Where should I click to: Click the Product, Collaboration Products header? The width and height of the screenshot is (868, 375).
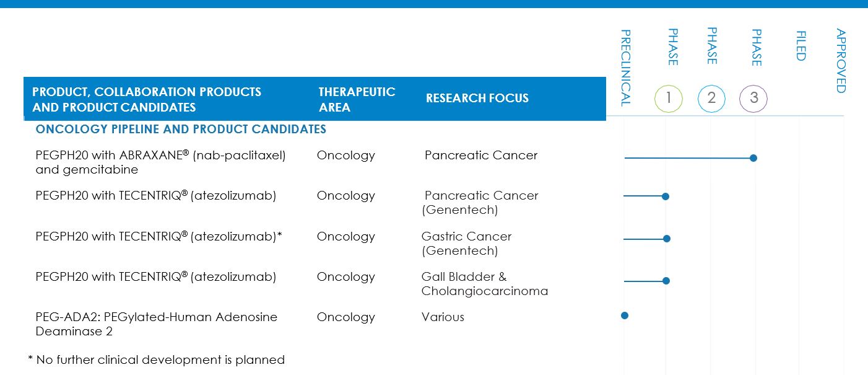tap(147, 99)
